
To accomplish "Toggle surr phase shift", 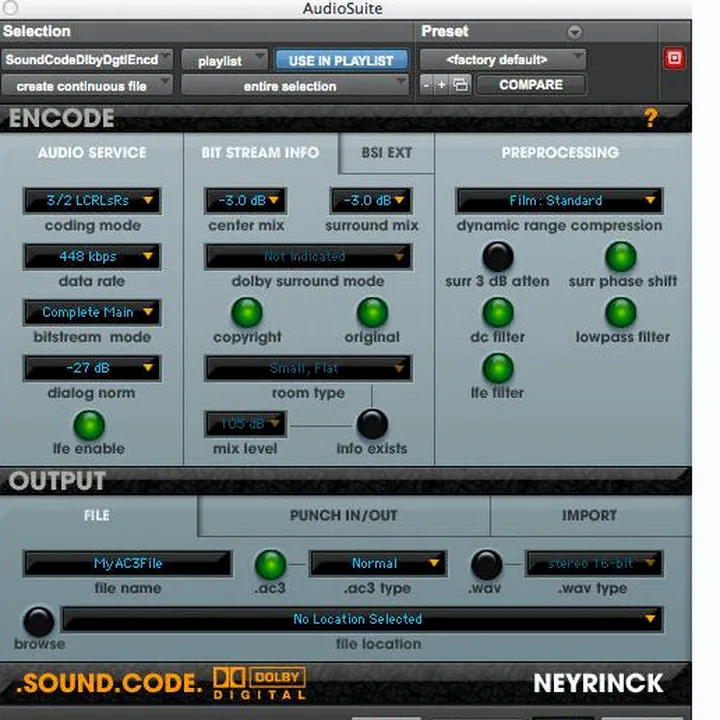I will (621, 257).
